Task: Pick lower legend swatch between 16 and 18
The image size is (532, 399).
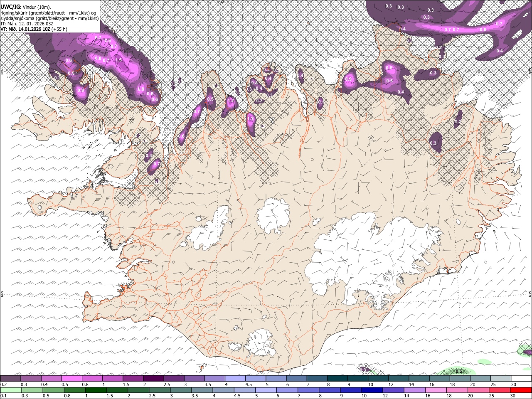Action: (x=436, y=390)
